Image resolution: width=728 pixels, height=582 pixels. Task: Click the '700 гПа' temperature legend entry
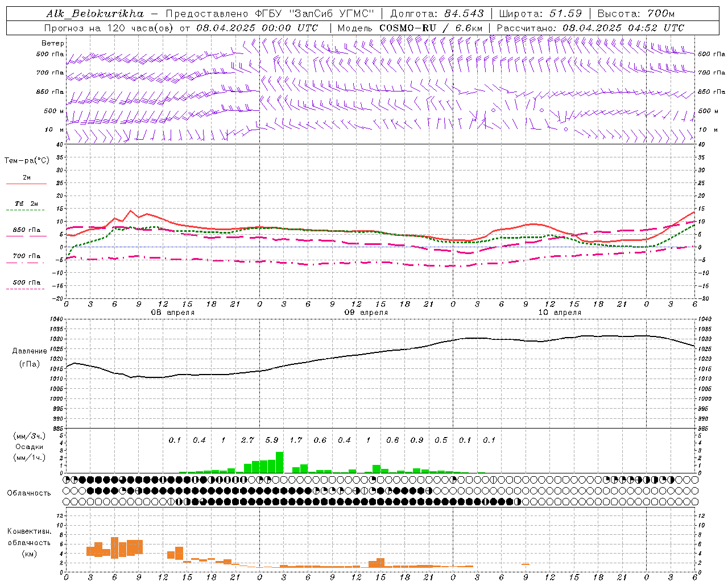27,256
